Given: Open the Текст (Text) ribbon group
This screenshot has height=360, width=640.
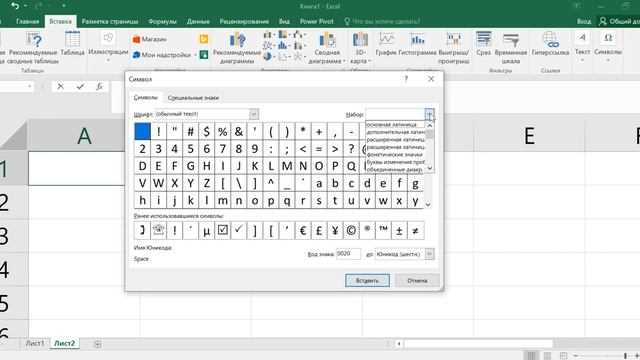Looking at the screenshot, I should (x=582, y=47).
